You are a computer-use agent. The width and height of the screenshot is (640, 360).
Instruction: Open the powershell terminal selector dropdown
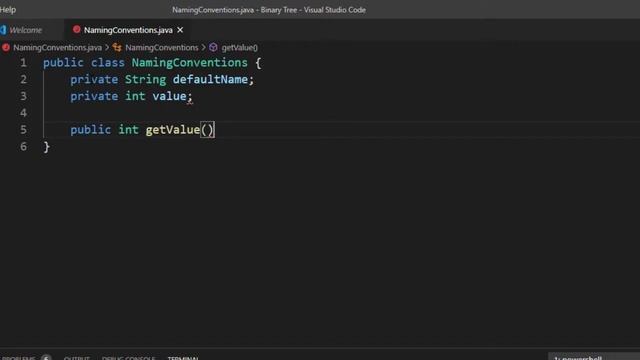(594, 357)
